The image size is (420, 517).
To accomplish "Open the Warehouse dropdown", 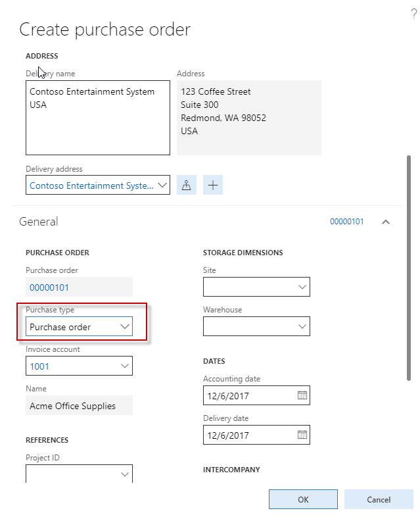I will pyautogui.click(x=302, y=326).
